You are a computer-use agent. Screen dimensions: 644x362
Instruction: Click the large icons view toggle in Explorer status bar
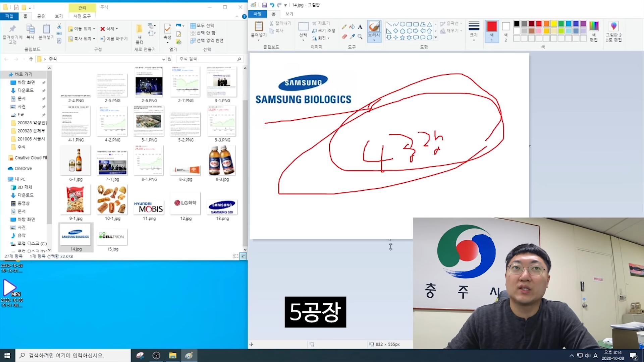coord(243,256)
